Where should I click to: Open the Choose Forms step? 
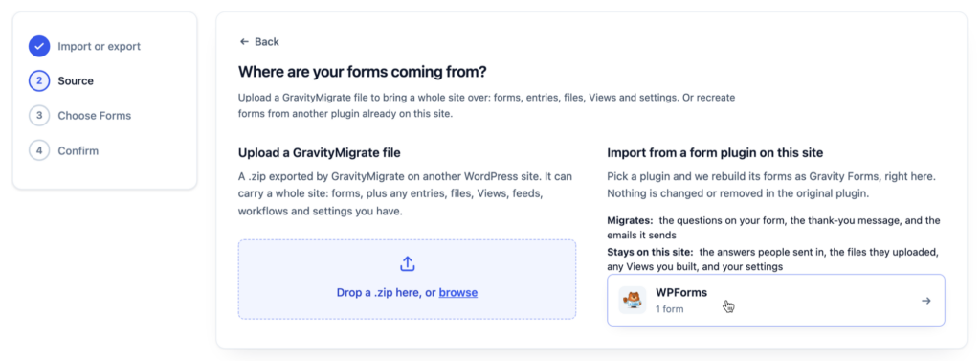[95, 116]
